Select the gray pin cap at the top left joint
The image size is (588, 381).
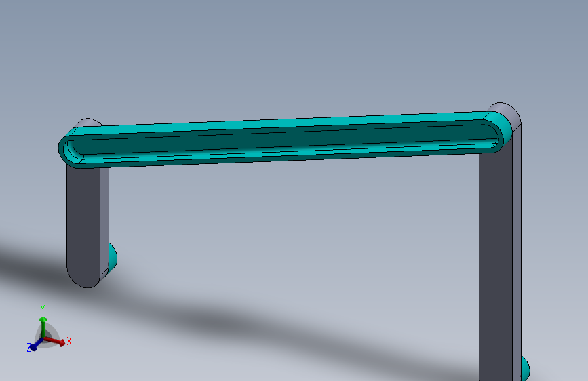[x=90, y=122]
